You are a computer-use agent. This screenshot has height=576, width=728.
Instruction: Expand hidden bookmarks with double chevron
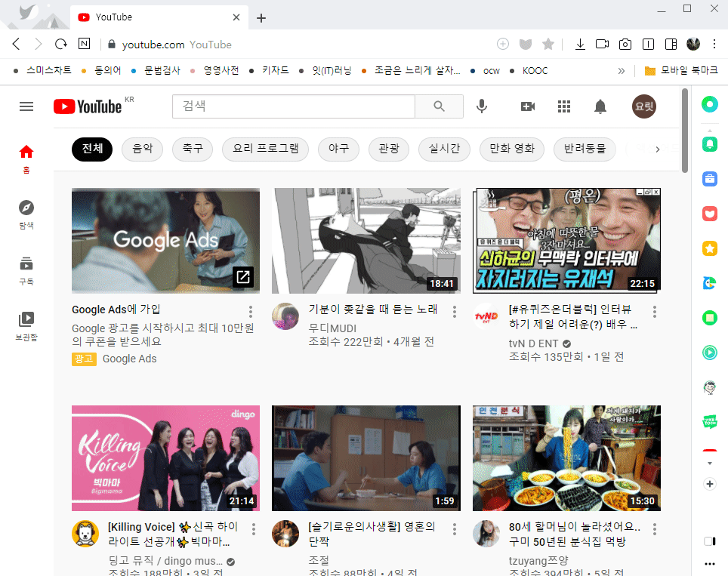click(x=622, y=71)
